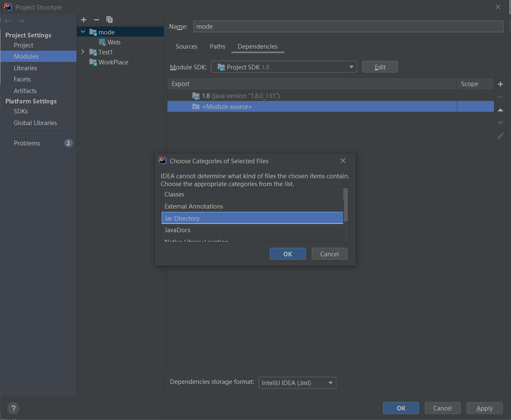Viewport: 511px width, 420px height.
Task: Click the Apply button
Action: [484, 408]
